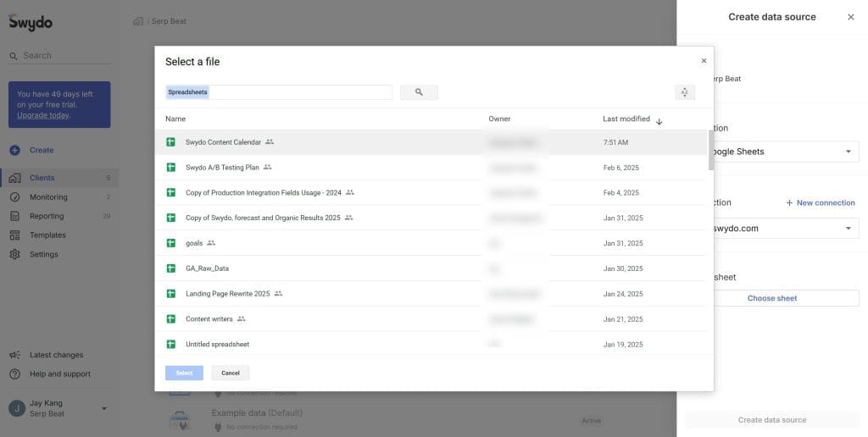Screen dimensions: 868x437
Task: Click the Help and support question icon
Action: click(x=15, y=374)
